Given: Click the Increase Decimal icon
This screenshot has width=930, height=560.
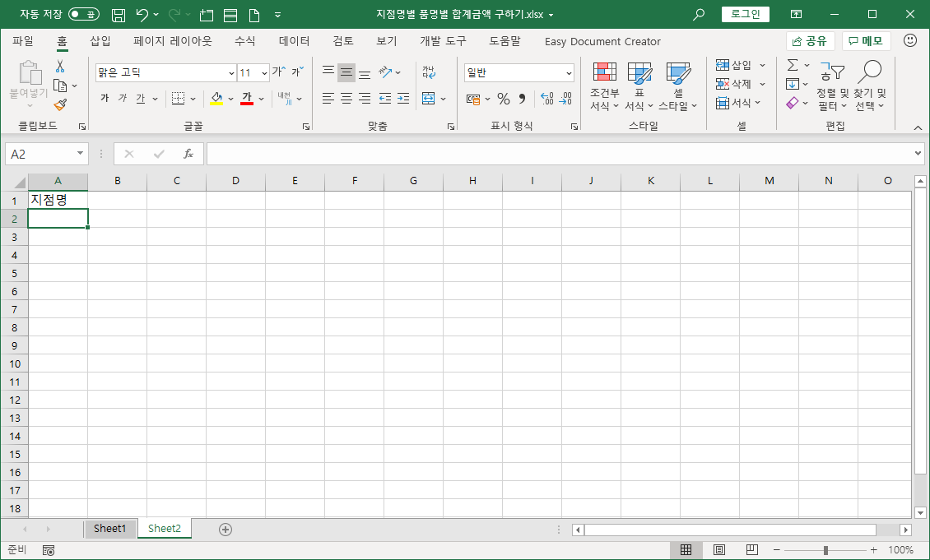Looking at the screenshot, I should 546,99.
